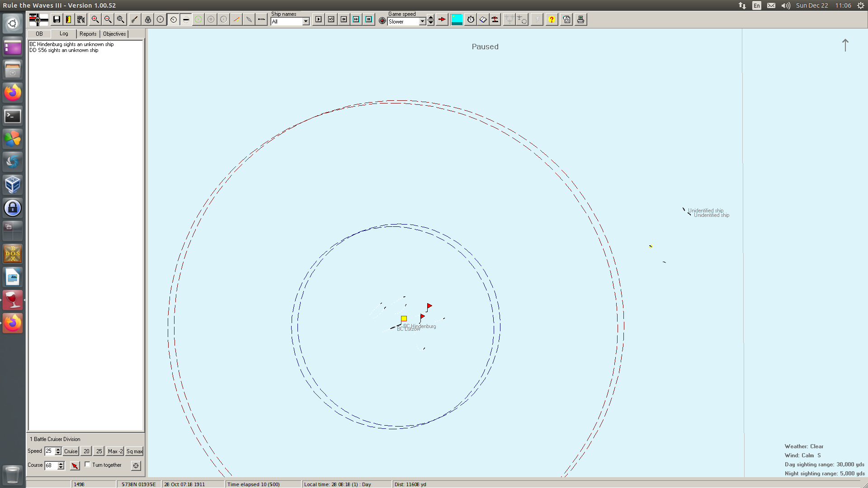
Task: Click the notes document icon in toolbar
Action: 566,19
